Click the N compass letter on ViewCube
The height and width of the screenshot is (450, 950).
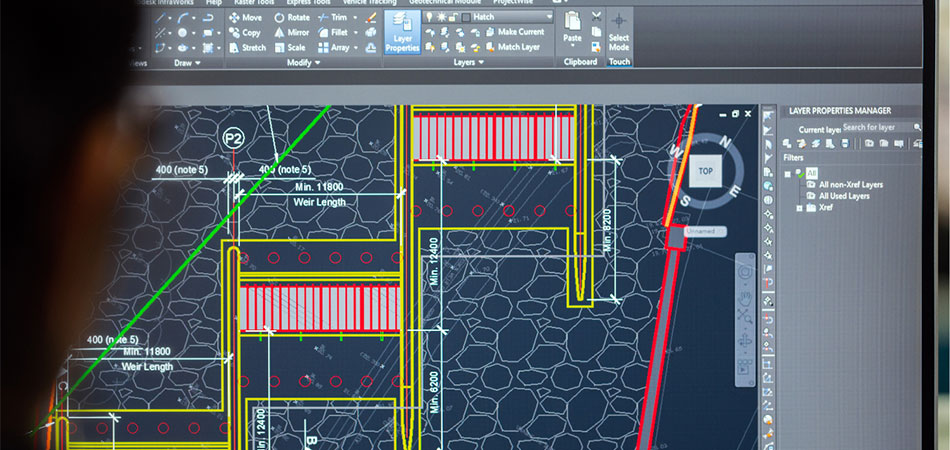pos(725,143)
